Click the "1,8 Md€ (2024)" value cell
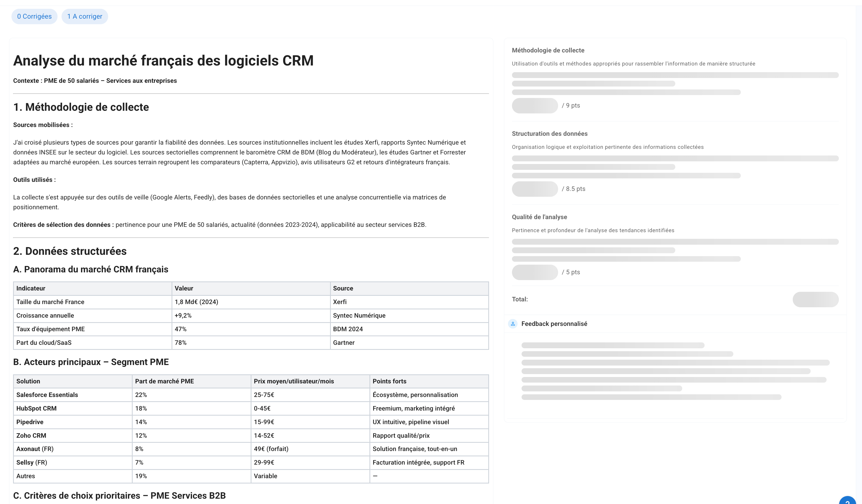Image resolution: width=862 pixels, height=504 pixels. [251, 302]
